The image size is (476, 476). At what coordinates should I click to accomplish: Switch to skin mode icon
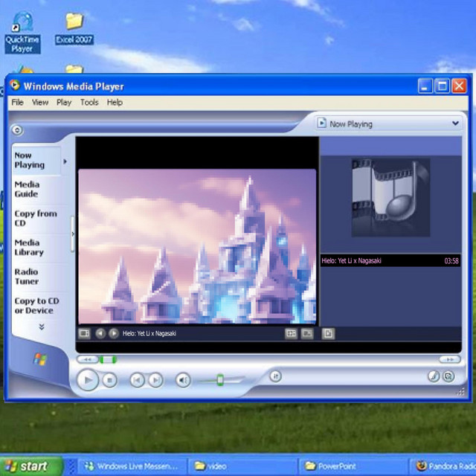point(448,376)
